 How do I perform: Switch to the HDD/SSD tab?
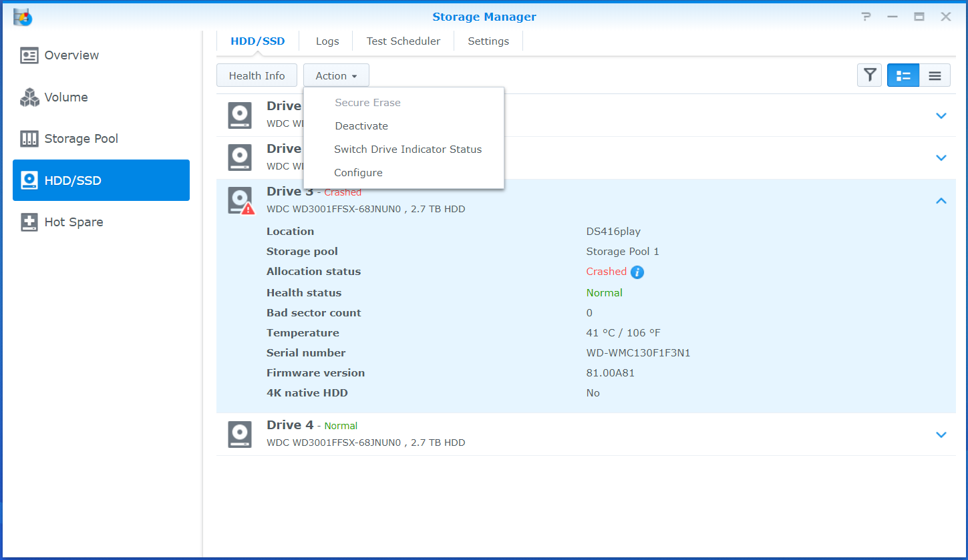coord(258,41)
